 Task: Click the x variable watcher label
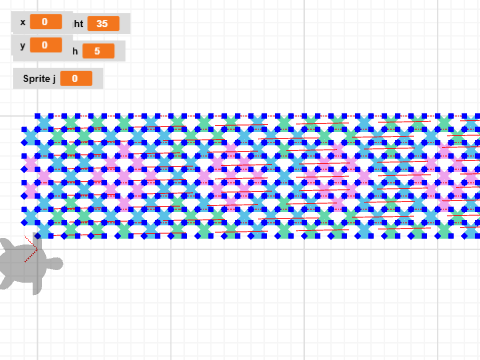click(x=23, y=22)
